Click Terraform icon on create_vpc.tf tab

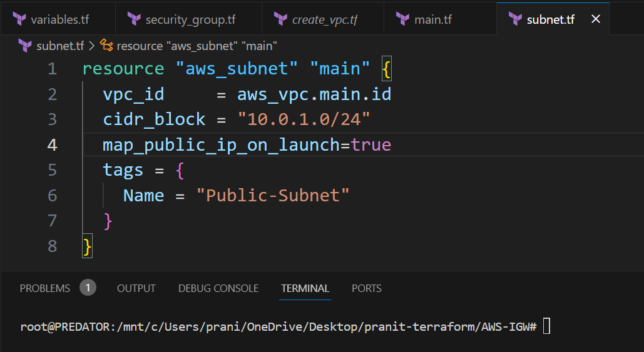pos(280,19)
